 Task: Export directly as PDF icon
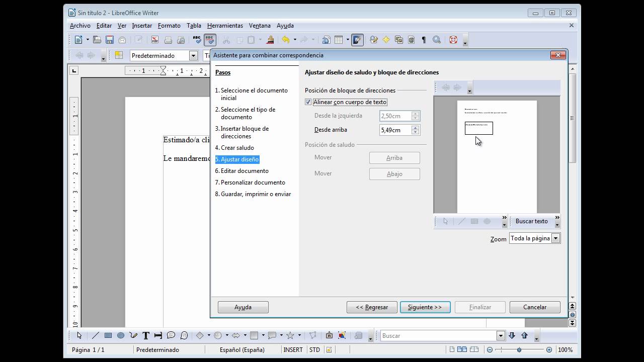(x=155, y=40)
